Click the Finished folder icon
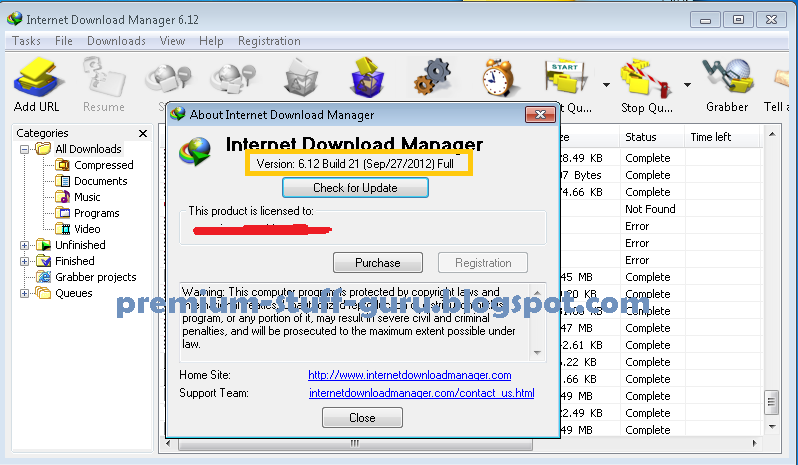This screenshot has width=798, height=465. point(44,261)
